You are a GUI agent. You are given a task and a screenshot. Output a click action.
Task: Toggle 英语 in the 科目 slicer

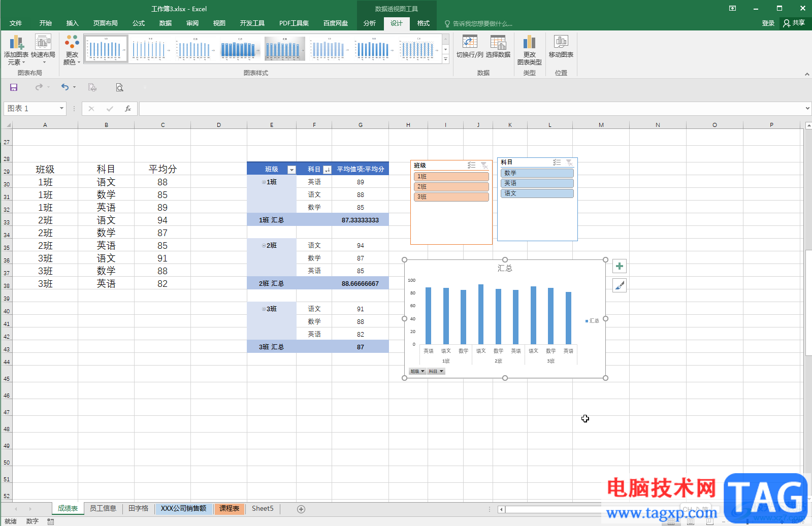pyautogui.click(x=537, y=183)
